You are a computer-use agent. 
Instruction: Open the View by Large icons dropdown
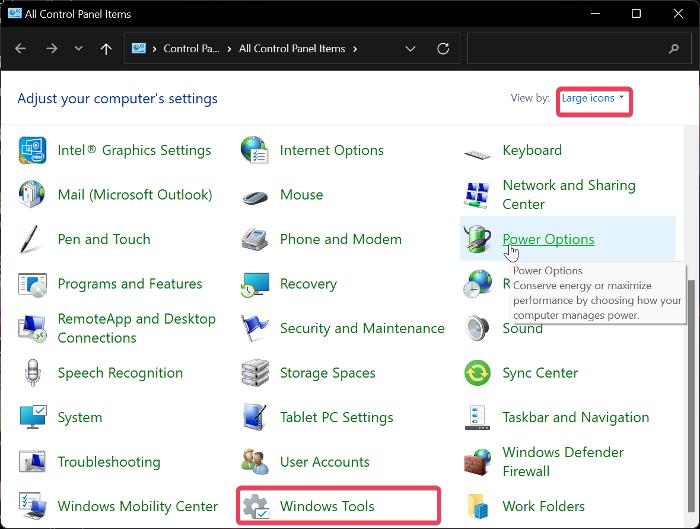(593, 98)
